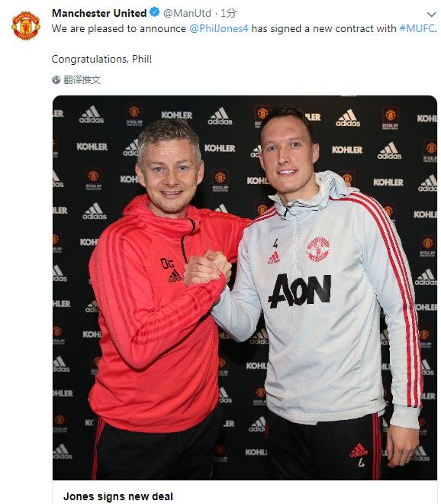Open the #MUFC hashtag

pyautogui.click(x=417, y=28)
